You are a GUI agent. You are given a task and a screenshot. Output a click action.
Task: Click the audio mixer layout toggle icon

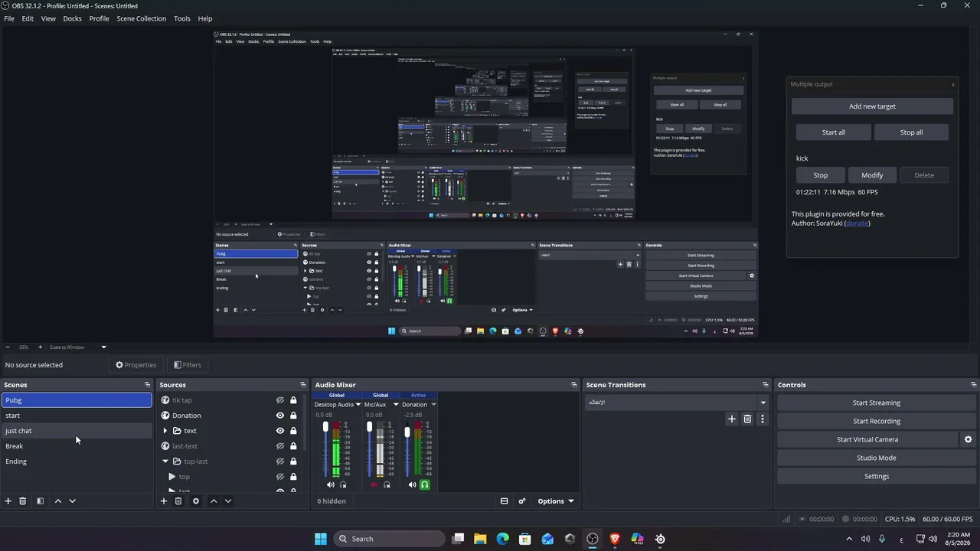pos(504,501)
